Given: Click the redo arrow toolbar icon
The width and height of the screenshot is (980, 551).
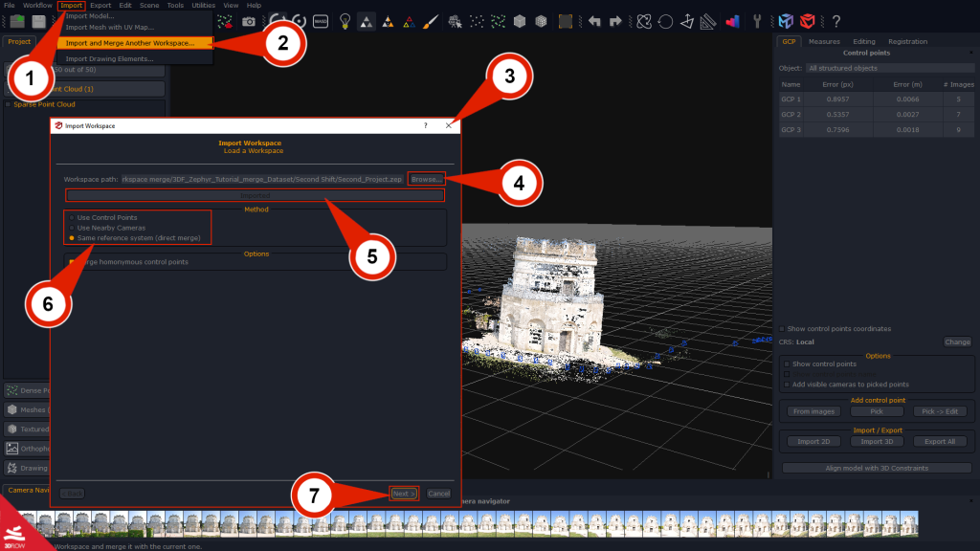Looking at the screenshot, I should pos(615,21).
